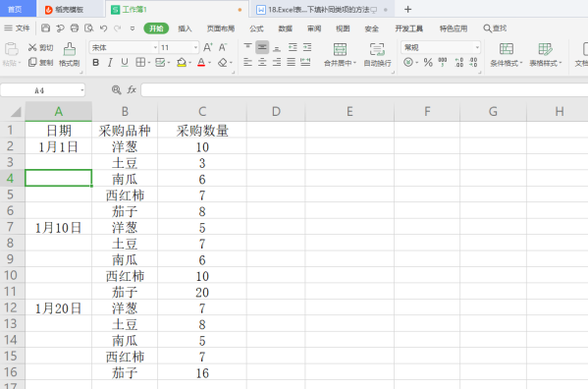This screenshot has height=389, width=588.
Task: Open the number format dropdown (常规)
Action: coord(477,47)
